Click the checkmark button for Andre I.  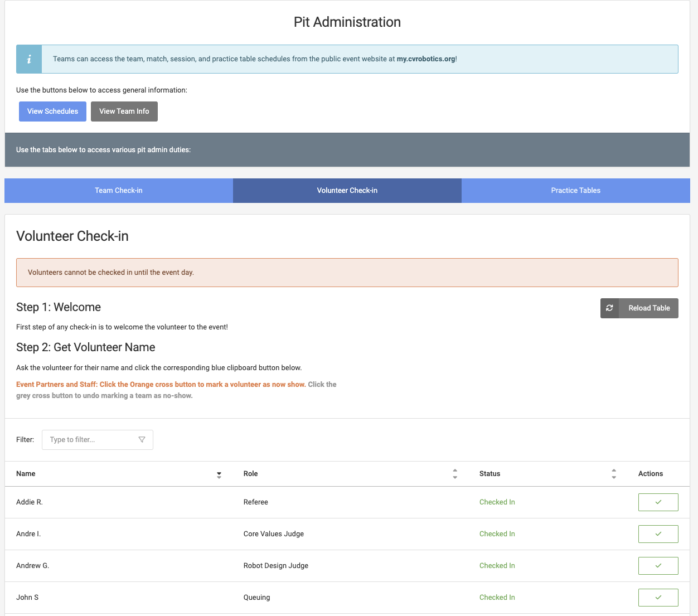[658, 534]
